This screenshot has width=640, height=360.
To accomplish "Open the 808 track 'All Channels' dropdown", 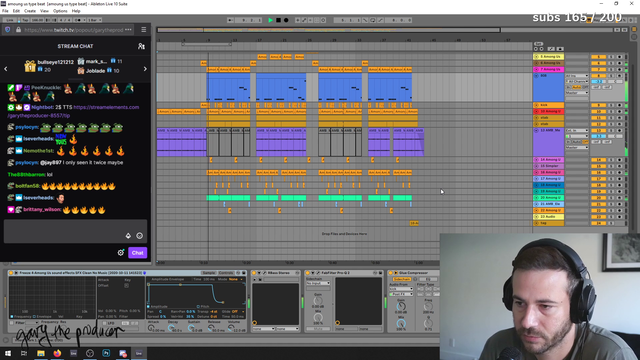I will pos(577,82).
